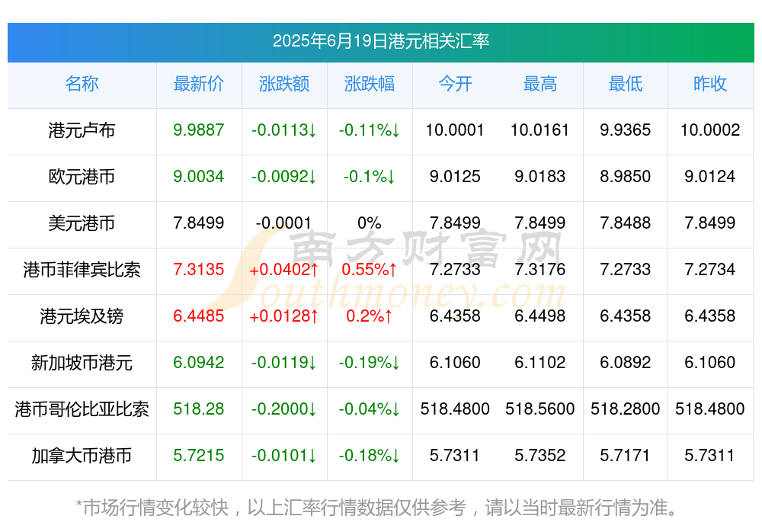The height and width of the screenshot is (532, 762).
Task: Click high price 5.7352
Action: point(540,456)
